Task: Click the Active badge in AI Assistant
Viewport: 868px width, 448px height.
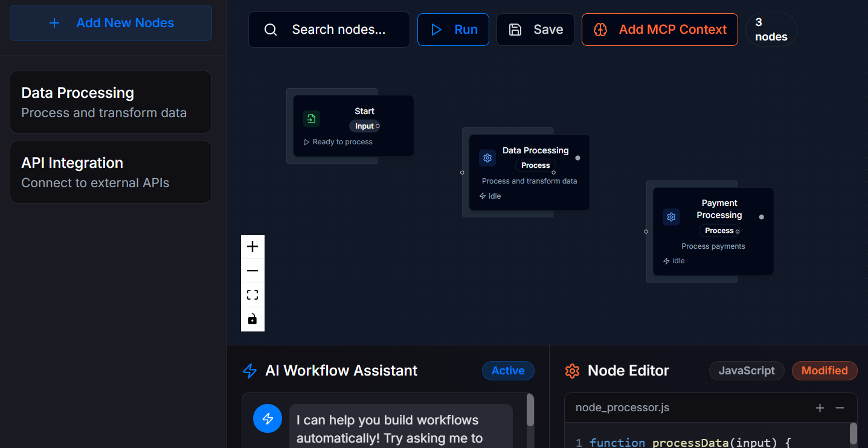Action: (508, 371)
